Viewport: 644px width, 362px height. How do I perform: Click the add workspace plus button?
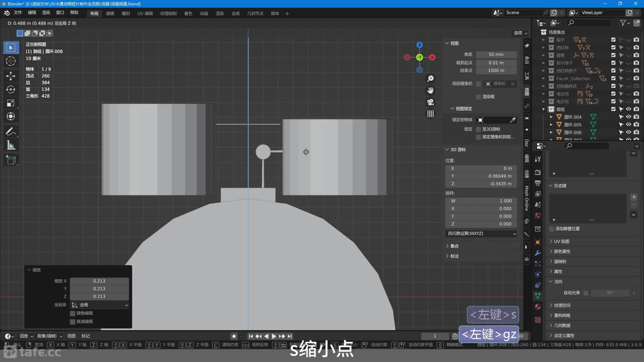(x=287, y=13)
